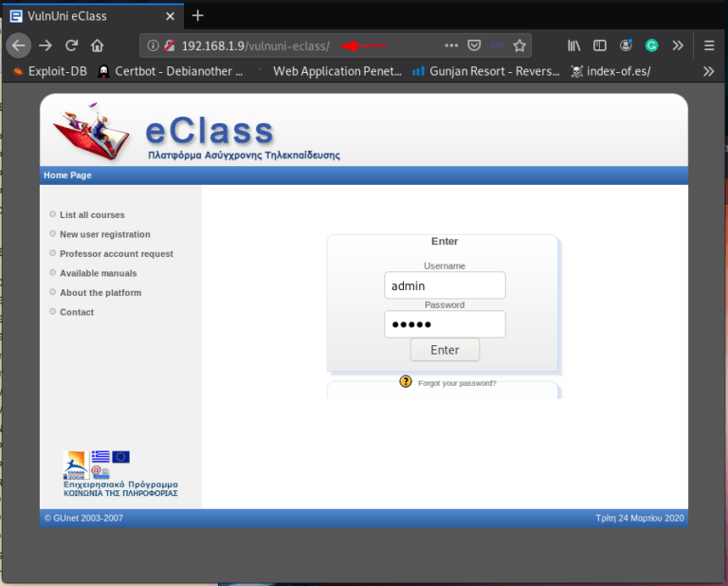
Task: Show more bookmarks via the bookmarks bar chevron
Action: (708, 71)
